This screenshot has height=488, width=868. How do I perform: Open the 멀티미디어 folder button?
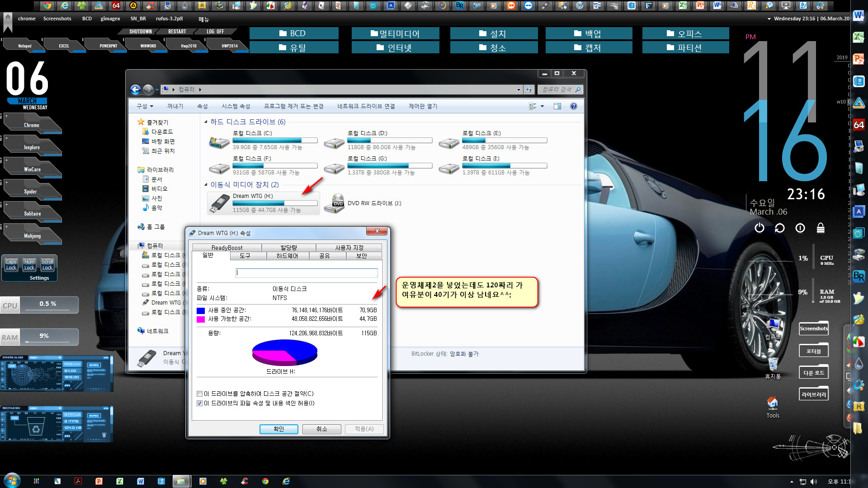pos(395,33)
